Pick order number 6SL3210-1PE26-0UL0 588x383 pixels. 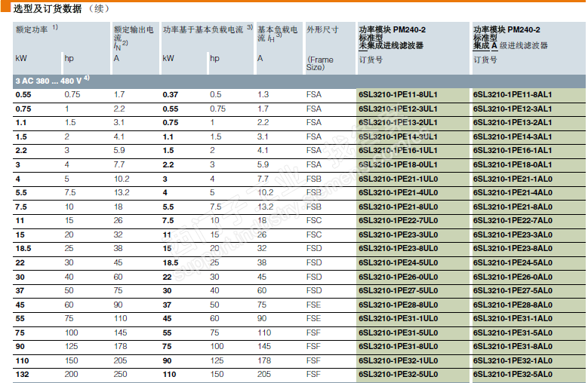[x=399, y=277]
